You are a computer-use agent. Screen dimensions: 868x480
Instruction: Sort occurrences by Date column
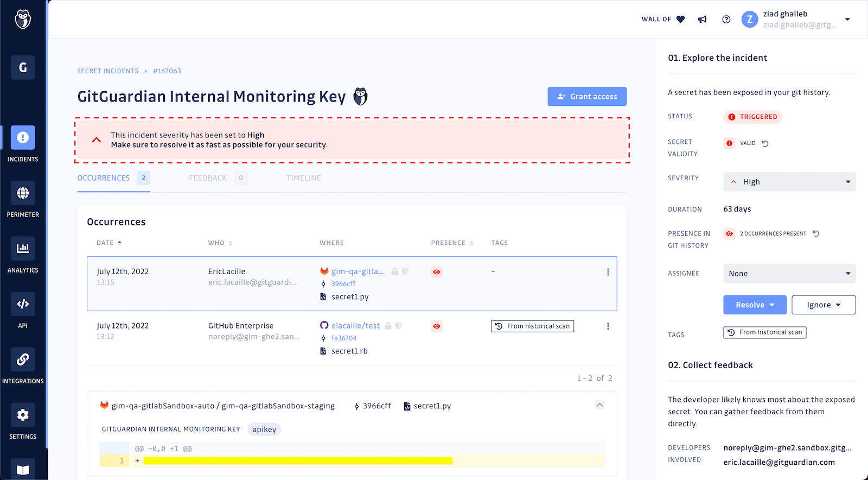click(109, 243)
